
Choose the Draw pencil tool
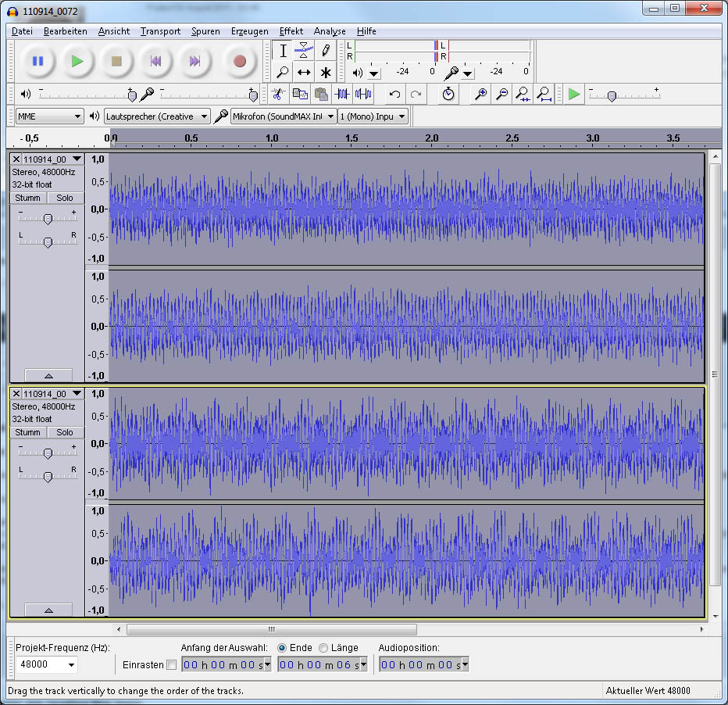[x=326, y=51]
